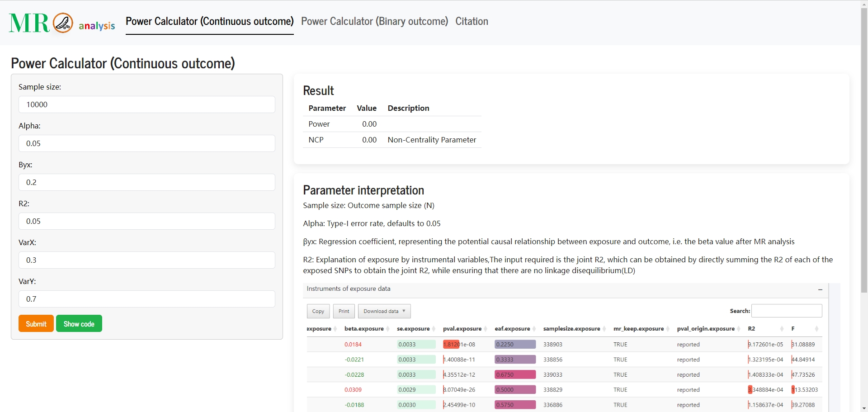Sort table by F column
Image resolution: width=868 pixels, height=412 pixels.
coord(805,329)
